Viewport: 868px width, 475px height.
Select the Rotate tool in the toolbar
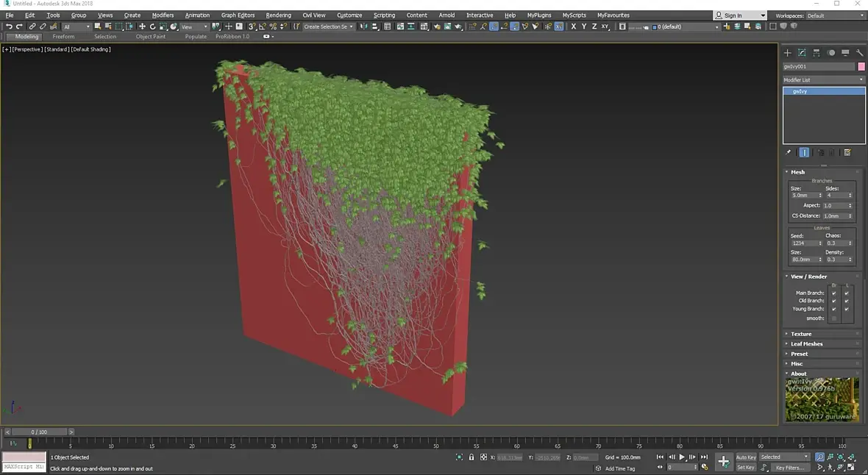click(152, 26)
